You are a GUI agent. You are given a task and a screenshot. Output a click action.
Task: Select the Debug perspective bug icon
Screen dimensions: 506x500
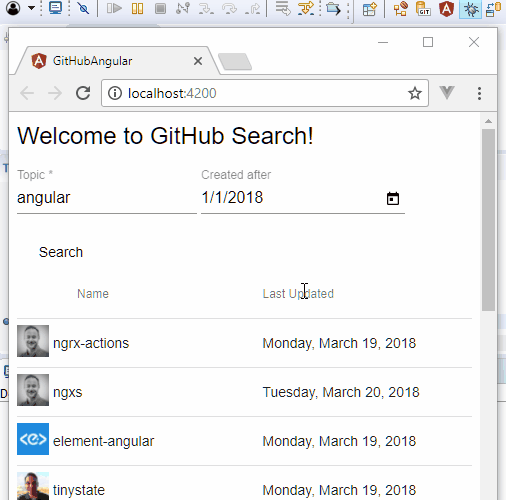pyautogui.click(x=470, y=9)
